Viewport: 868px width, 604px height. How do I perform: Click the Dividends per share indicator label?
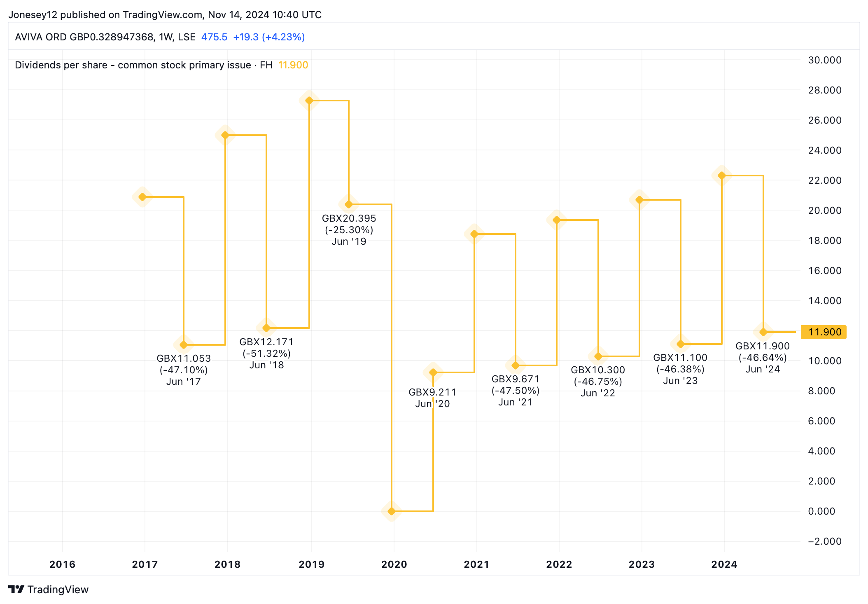(143, 65)
